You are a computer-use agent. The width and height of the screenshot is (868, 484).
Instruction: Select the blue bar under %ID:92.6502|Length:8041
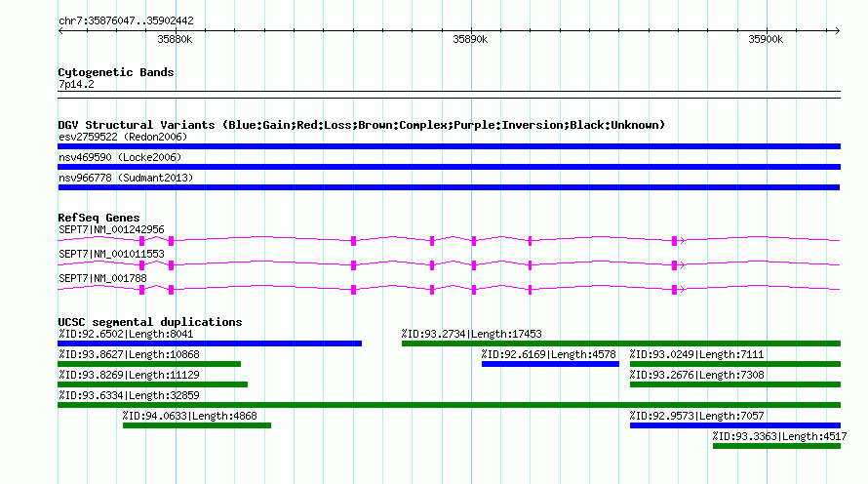click(210, 343)
